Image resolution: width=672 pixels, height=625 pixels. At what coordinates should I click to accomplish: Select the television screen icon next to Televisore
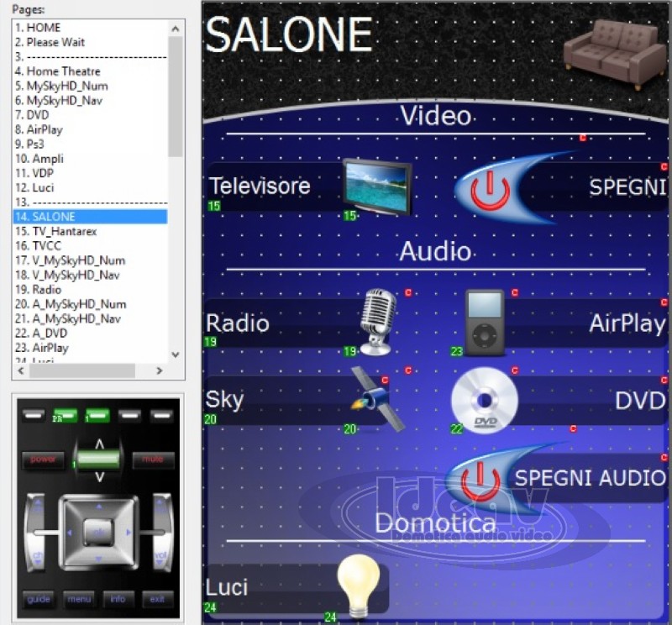377,186
